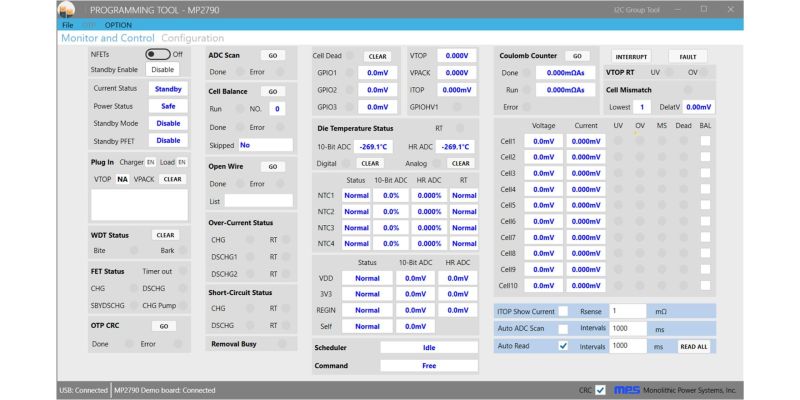Image resolution: width=800 pixels, height=400 pixels.
Task: Edit the Rsense value field
Action: pyautogui.click(x=628, y=311)
